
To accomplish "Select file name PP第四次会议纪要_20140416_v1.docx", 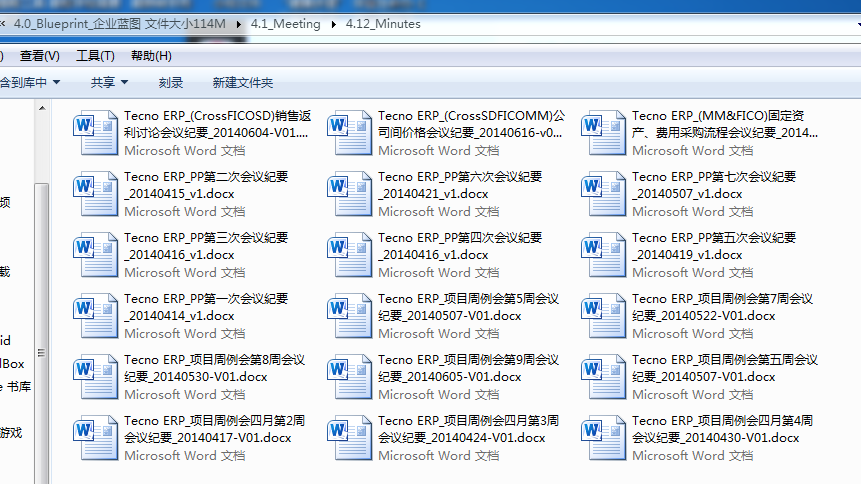I will 460,246.
